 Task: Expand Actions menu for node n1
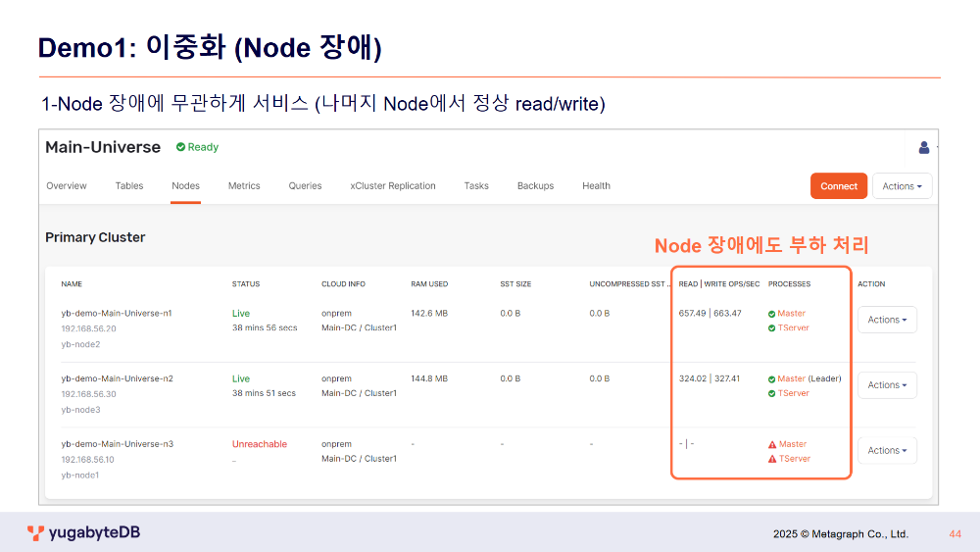(x=887, y=320)
